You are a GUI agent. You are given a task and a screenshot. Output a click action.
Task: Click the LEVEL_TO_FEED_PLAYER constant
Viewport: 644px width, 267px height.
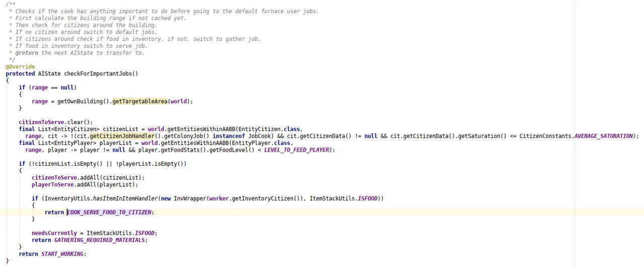point(296,150)
